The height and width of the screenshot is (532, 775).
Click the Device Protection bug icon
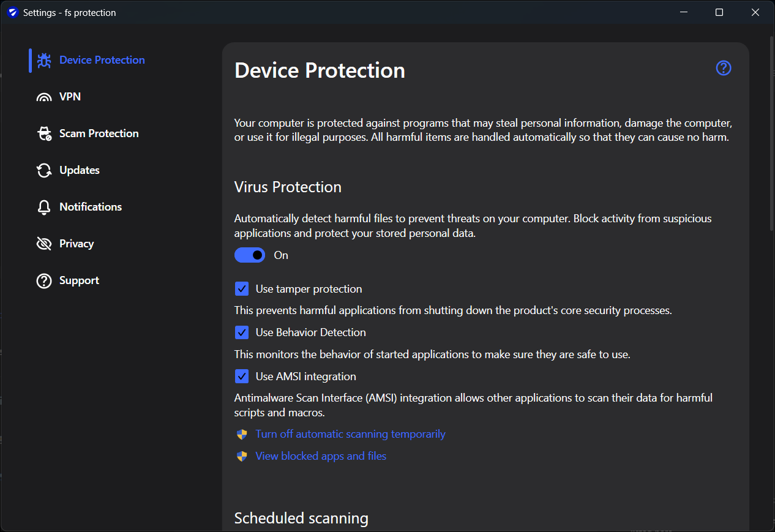pyautogui.click(x=44, y=60)
